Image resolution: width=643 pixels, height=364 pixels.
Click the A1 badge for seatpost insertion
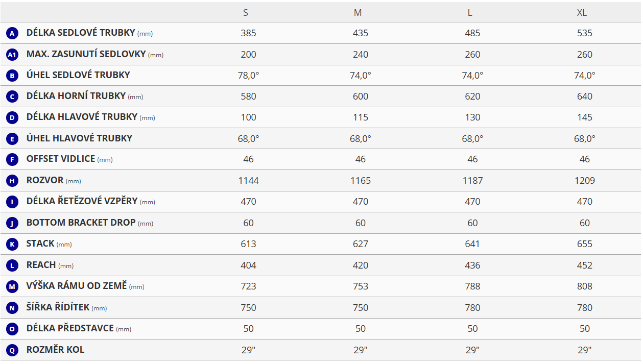pyautogui.click(x=12, y=55)
